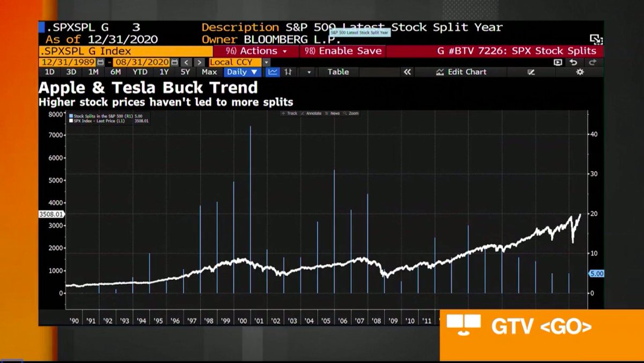Open the chart type dropdown arrow
Screen dimensions: 644x363
309,72
